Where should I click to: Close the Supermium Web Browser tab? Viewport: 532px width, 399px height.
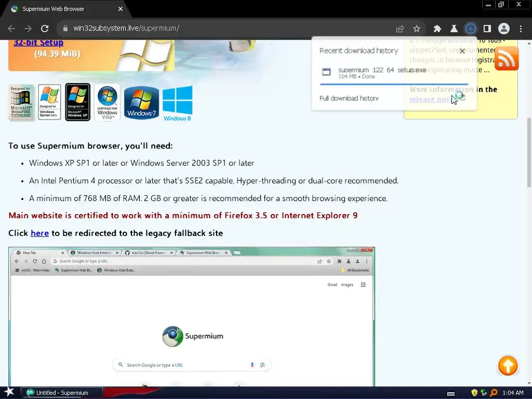coord(121,9)
